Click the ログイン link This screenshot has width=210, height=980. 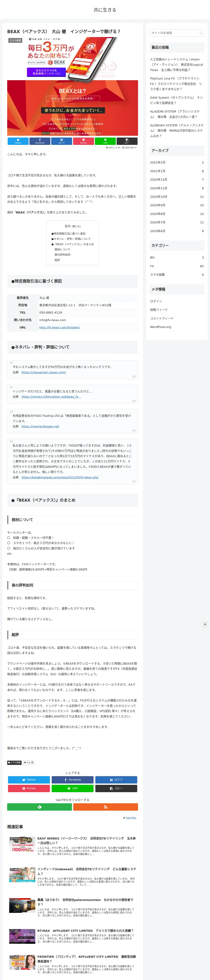point(156,301)
